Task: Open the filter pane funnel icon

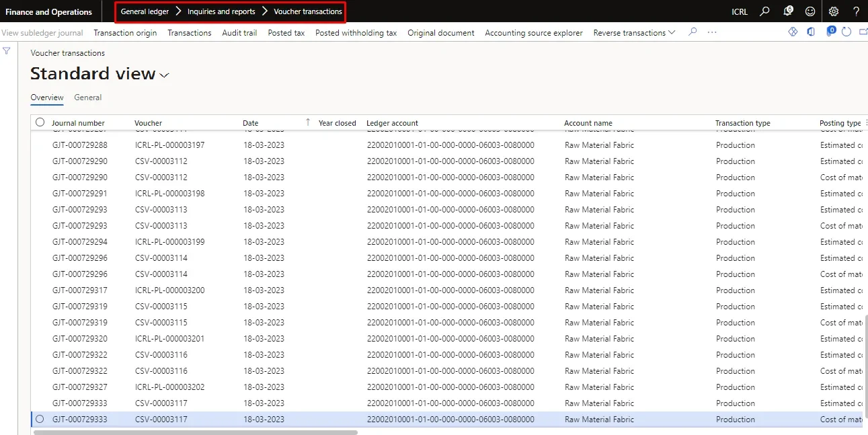Action: 7,51
